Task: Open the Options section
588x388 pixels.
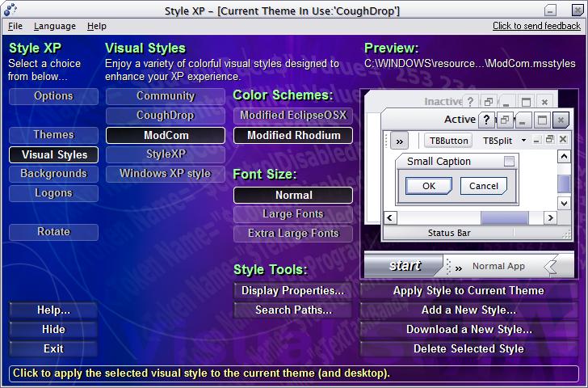Action: pyautogui.click(x=53, y=96)
